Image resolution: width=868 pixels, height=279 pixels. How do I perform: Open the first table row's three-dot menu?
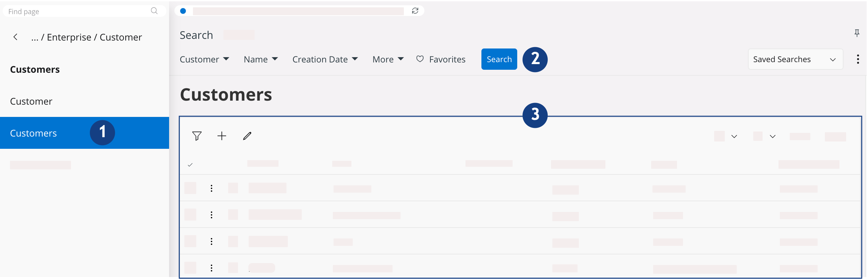tap(211, 188)
